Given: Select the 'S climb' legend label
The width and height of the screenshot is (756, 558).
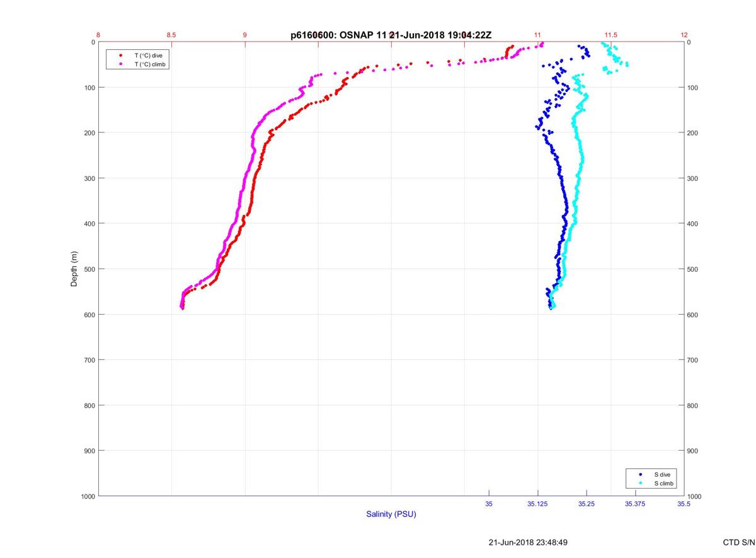Looking at the screenshot, I should (664, 483).
